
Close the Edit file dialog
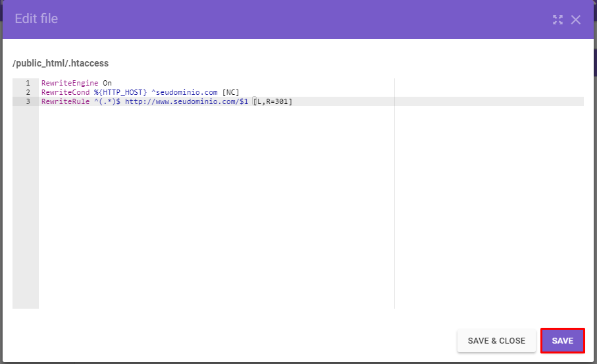click(576, 20)
